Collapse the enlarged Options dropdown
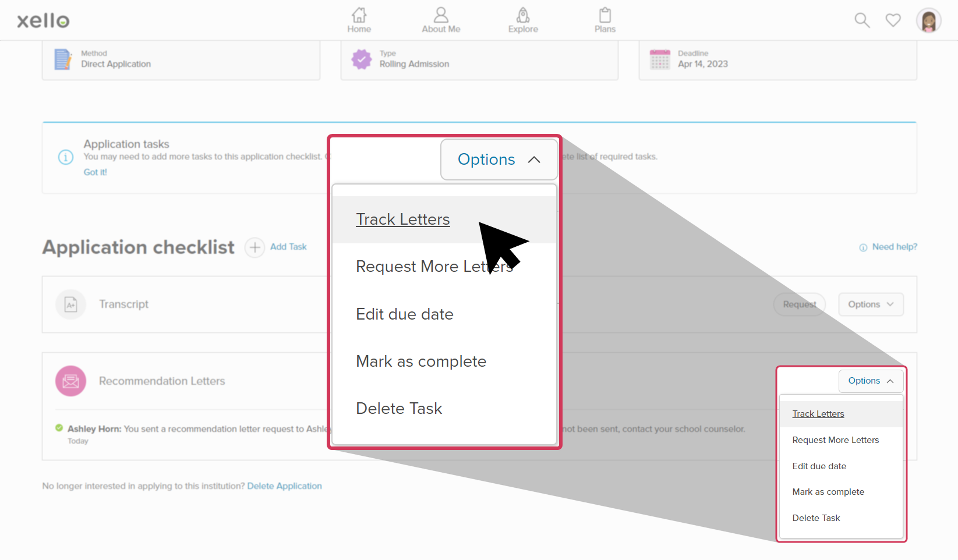Screen dimensions: 958x560 499,159
